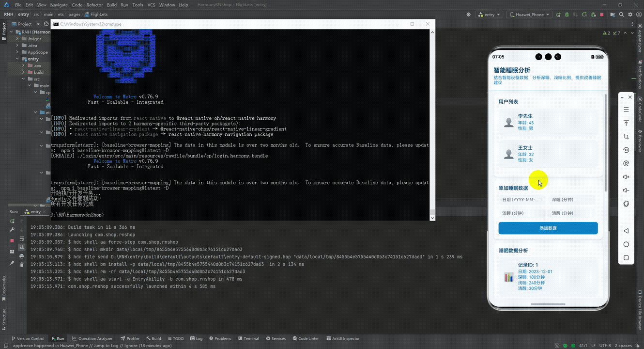Open the Navigate menu
The width and height of the screenshot is (644, 349).
pos(59,5)
